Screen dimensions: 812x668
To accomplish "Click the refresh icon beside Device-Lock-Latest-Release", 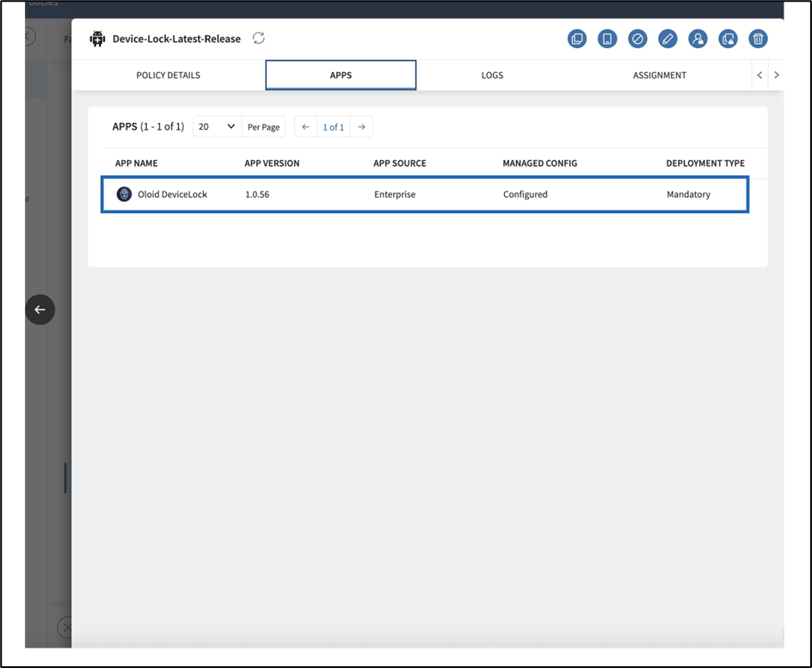I will pos(258,39).
